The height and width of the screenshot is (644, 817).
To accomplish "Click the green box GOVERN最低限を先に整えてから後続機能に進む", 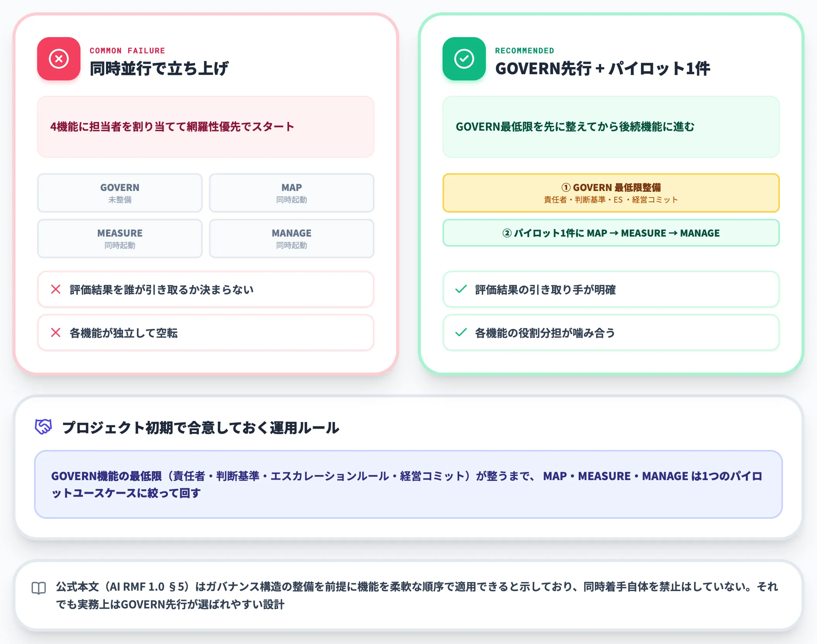I will point(611,127).
